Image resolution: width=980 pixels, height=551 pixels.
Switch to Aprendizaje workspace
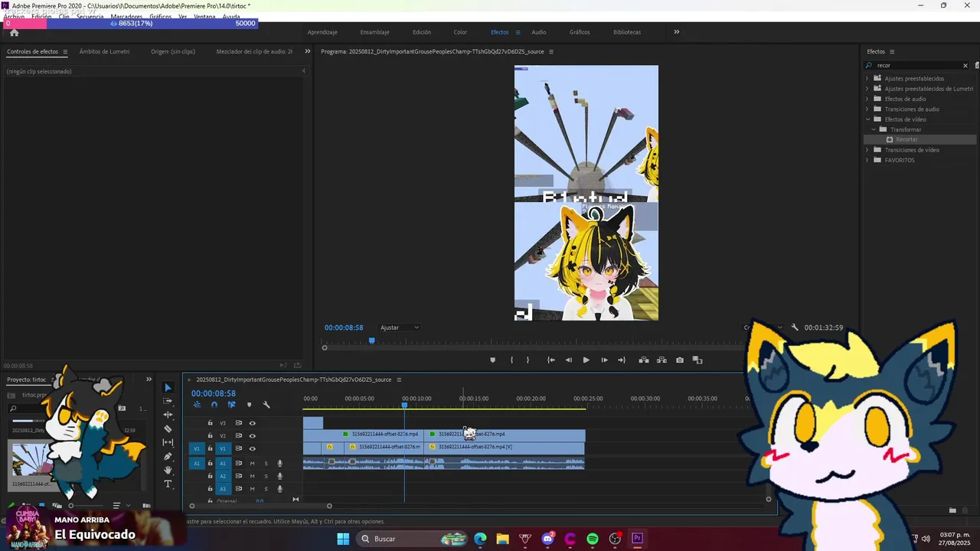[x=322, y=32]
